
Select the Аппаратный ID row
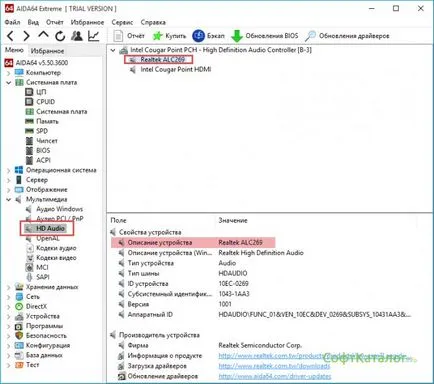(265, 314)
